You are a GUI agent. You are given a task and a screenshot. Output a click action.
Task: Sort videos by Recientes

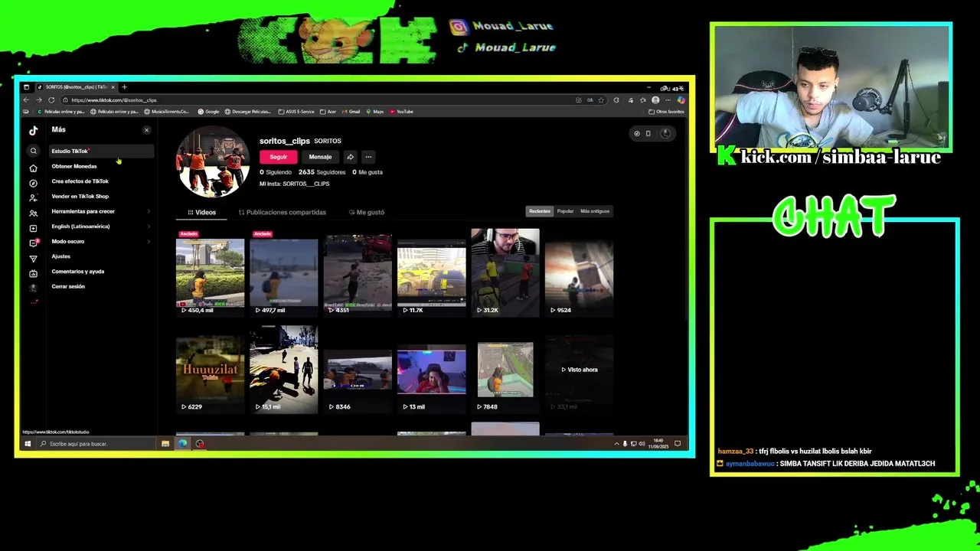click(x=540, y=211)
